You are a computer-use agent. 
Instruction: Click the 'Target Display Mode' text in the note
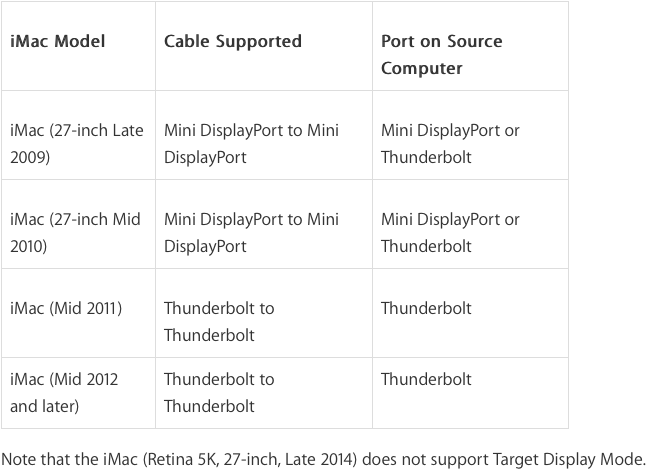(x=569, y=459)
